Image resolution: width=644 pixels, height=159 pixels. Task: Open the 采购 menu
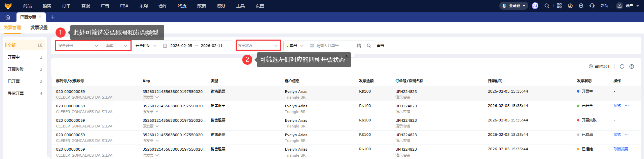pos(144,6)
